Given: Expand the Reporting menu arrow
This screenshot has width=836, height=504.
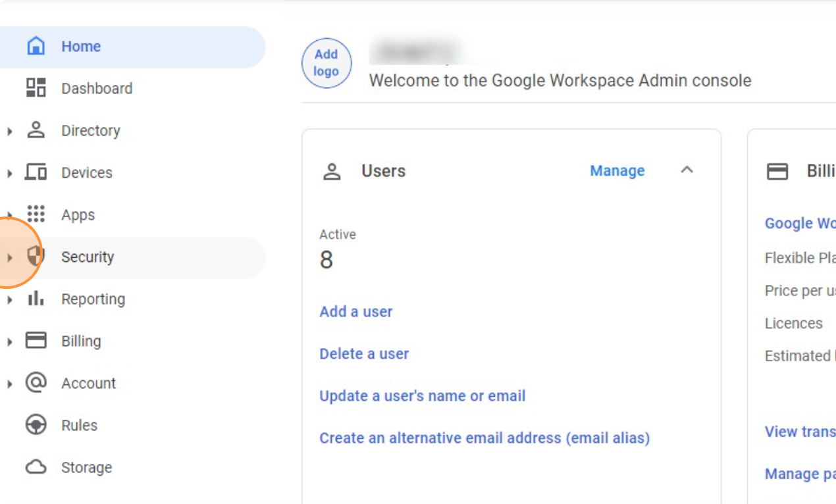Looking at the screenshot, I should (9, 299).
